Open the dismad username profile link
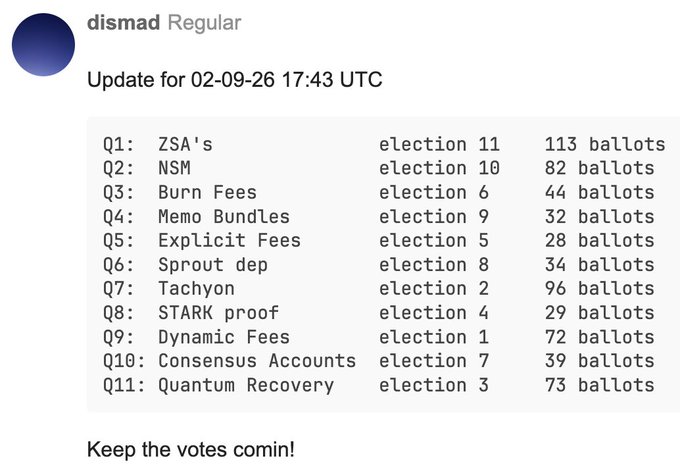This screenshot has width=680, height=475. pos(123,22)
